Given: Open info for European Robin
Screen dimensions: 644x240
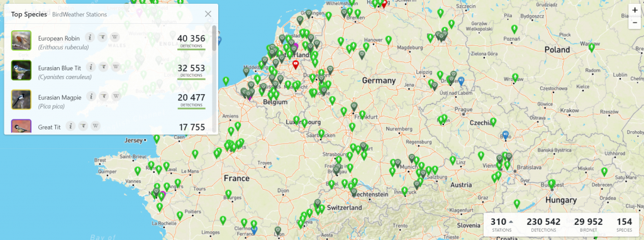Looking at the screenshot, I should (90, 37).
